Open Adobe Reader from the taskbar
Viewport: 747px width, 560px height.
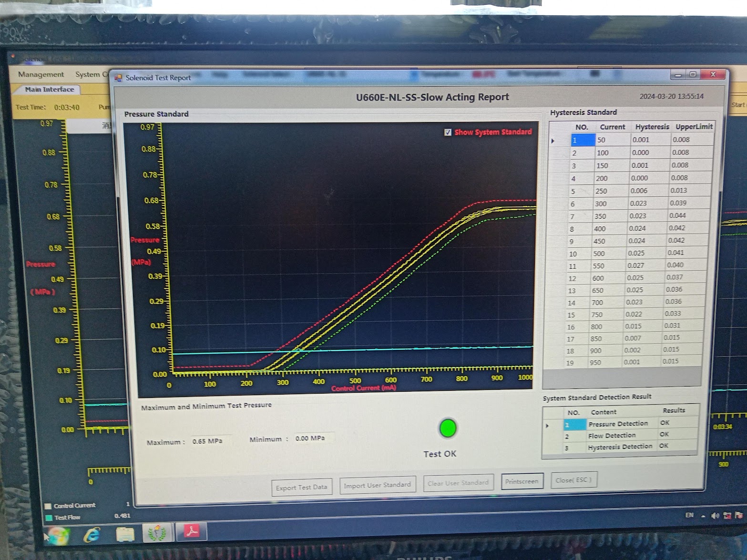click(x=192, y=531)
